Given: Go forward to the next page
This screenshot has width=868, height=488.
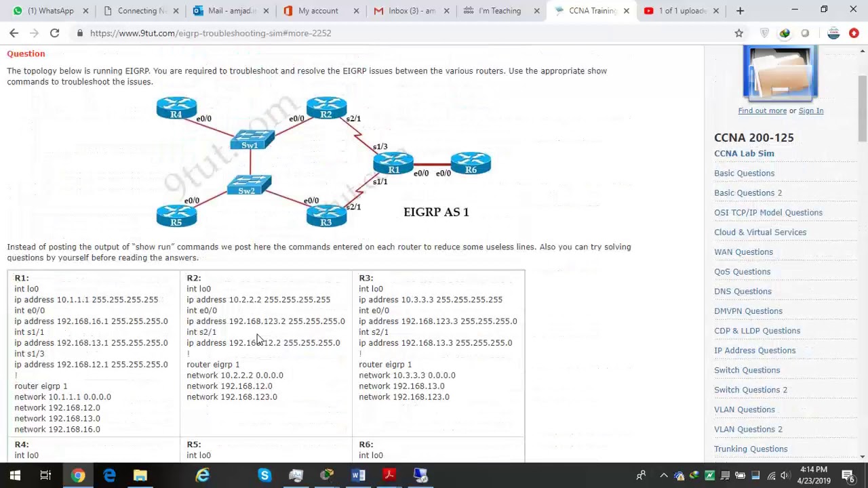Looking at the screenshot, I should (x=34, y=33).
